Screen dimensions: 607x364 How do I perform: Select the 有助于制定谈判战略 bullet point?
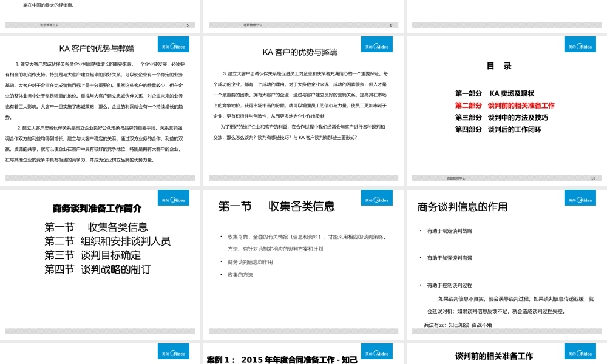[449, 231]
